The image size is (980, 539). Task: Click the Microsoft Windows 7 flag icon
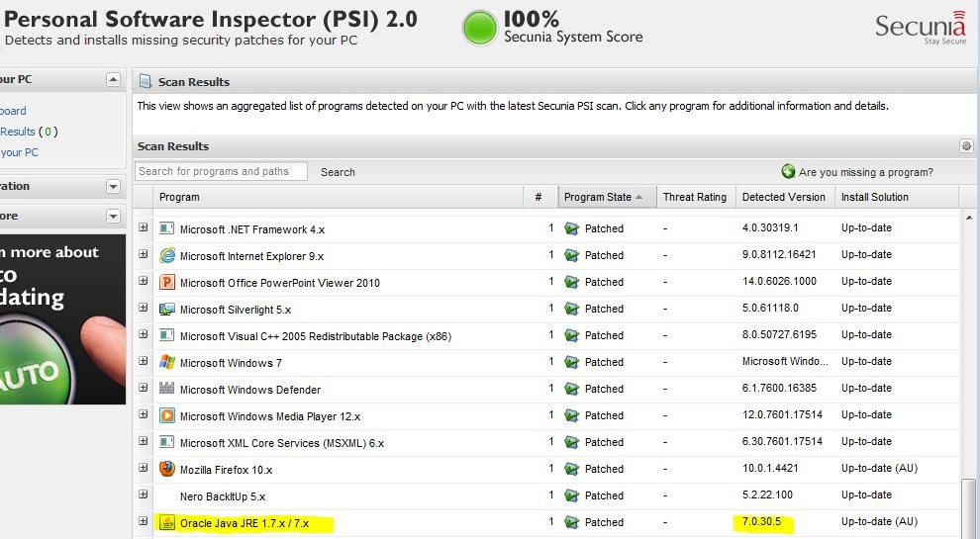(167, 362)
